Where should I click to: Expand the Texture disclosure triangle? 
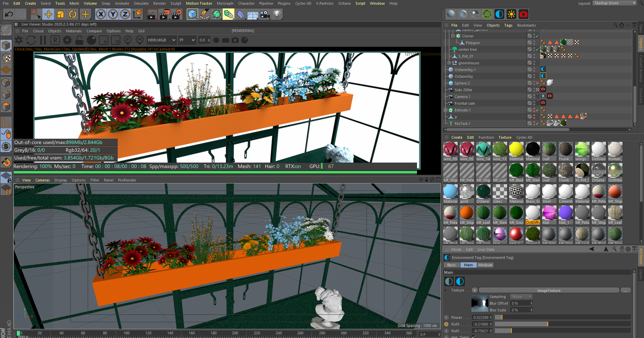pos(446,290)
